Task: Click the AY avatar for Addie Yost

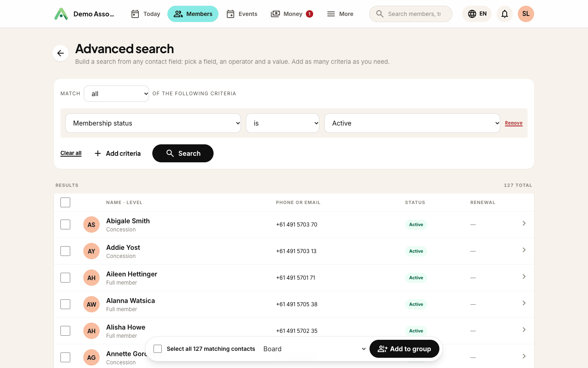Action: (x=91, y=251)
